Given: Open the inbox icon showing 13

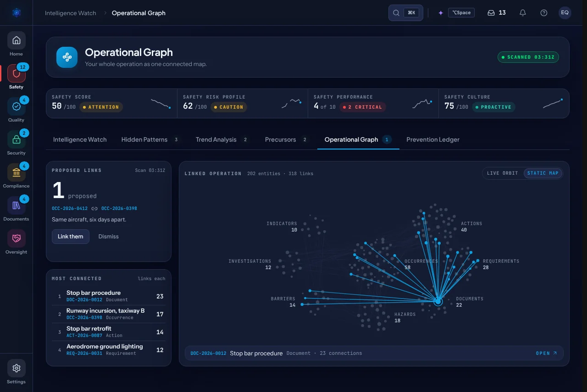Looking at the screenshot, I should pos(497,13).
